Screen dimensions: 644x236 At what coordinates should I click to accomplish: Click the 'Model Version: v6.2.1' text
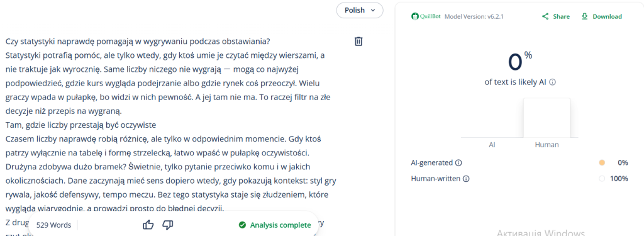(x=474, y=16)
